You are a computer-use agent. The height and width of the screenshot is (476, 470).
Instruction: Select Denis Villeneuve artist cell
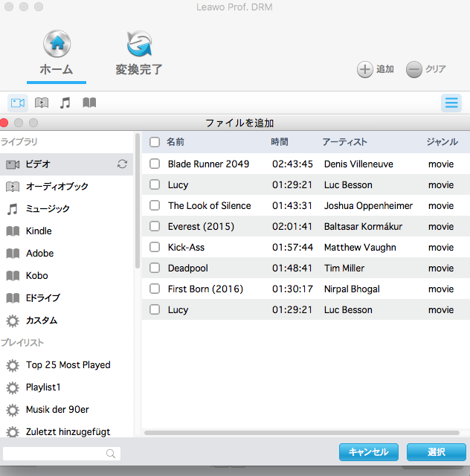(358, 164)
